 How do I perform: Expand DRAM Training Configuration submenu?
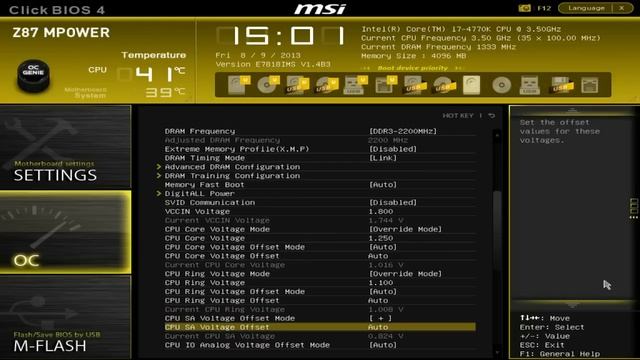tap(232, 176)
